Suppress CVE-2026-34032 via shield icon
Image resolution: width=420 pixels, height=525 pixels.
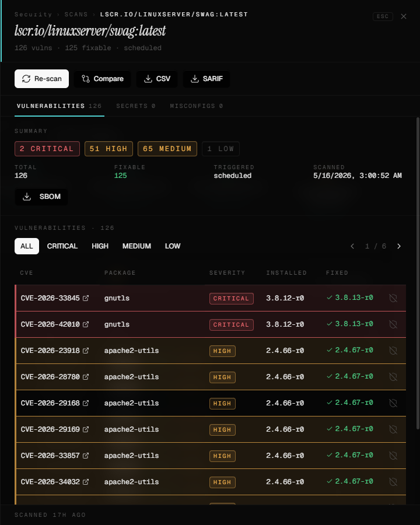393,481
